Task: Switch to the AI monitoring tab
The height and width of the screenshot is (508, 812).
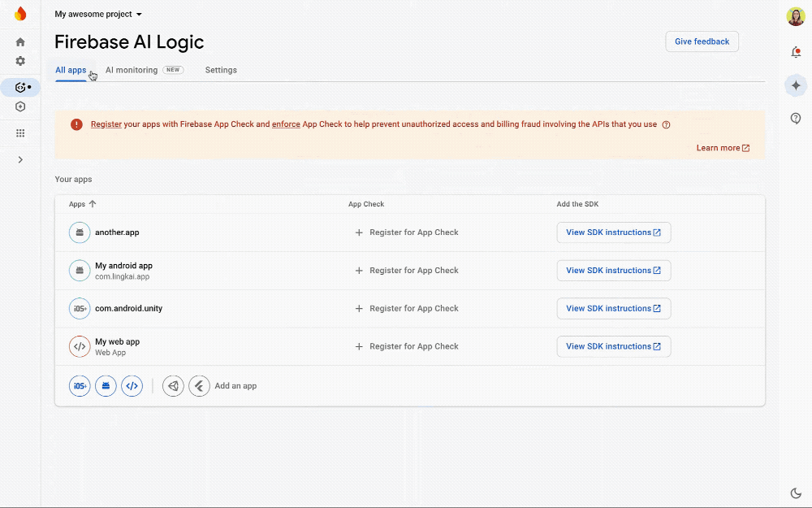Action: click(x=132, y=70)
